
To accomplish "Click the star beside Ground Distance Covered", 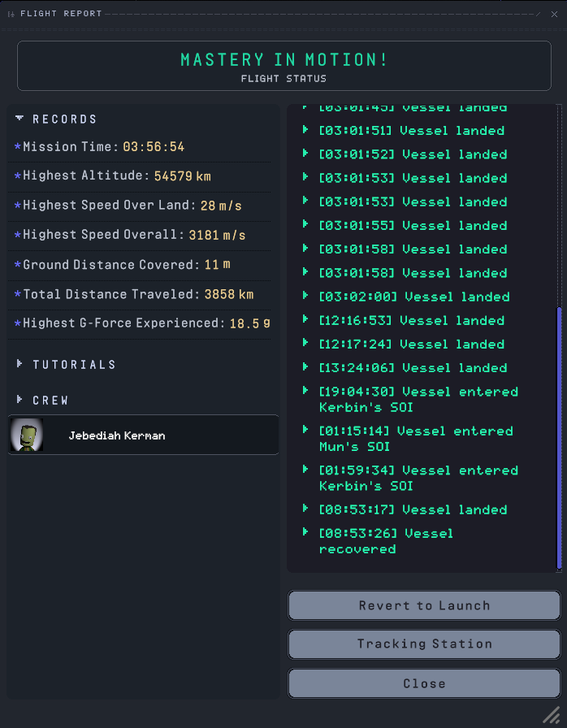I will 18,265.
